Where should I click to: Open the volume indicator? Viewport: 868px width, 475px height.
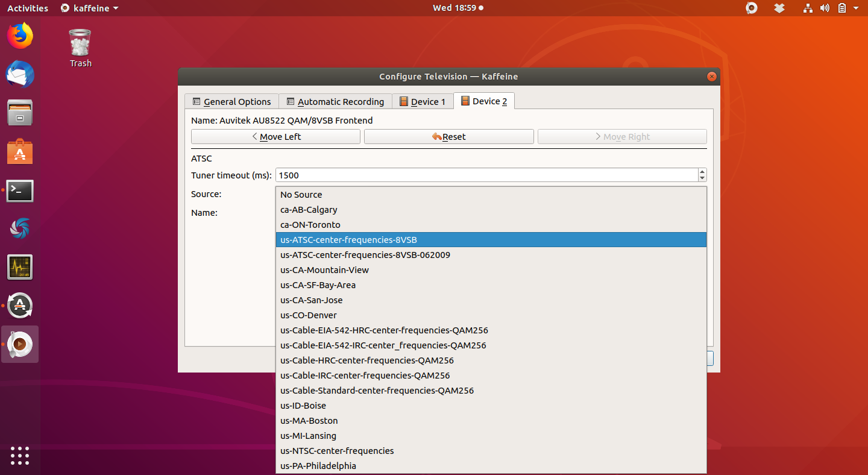coord(825,8)
